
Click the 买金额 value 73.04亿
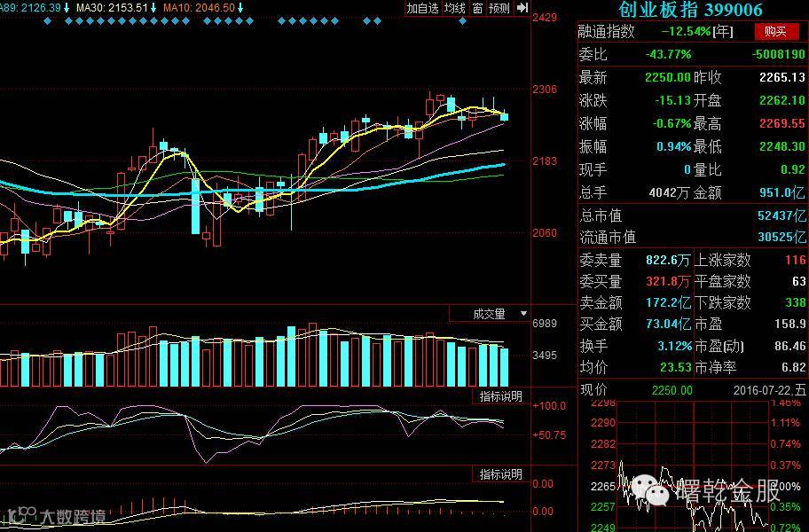tap(669, 325)
